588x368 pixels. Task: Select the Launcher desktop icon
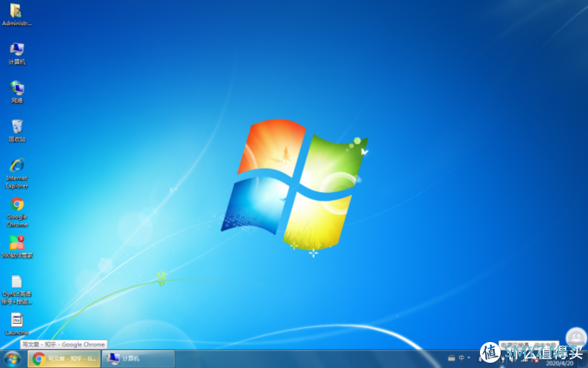[x=16, y=324]
